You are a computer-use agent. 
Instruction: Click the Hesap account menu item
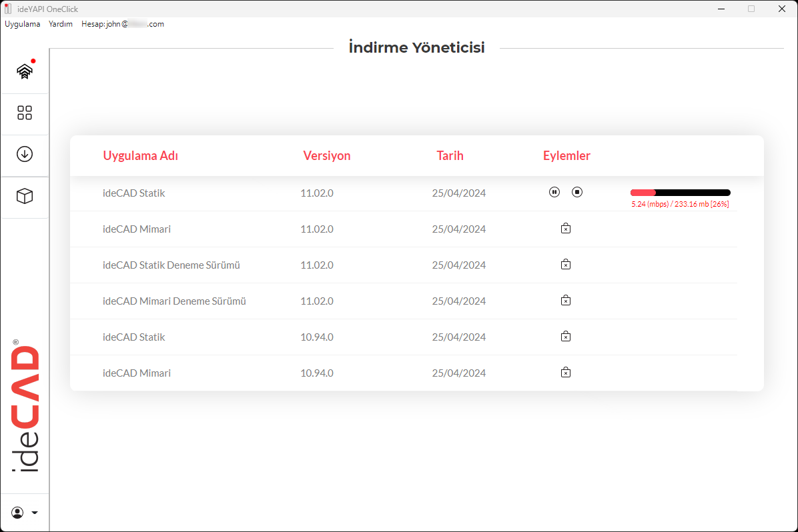click(122, 24)
